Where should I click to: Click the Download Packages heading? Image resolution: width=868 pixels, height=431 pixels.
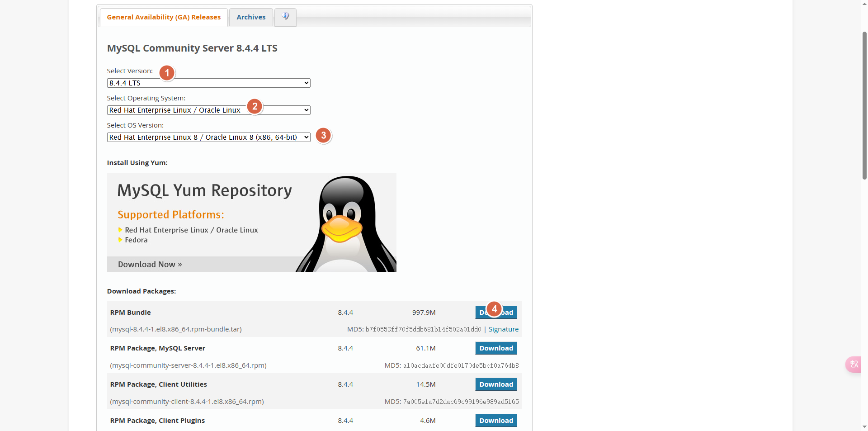click(141, 291)
